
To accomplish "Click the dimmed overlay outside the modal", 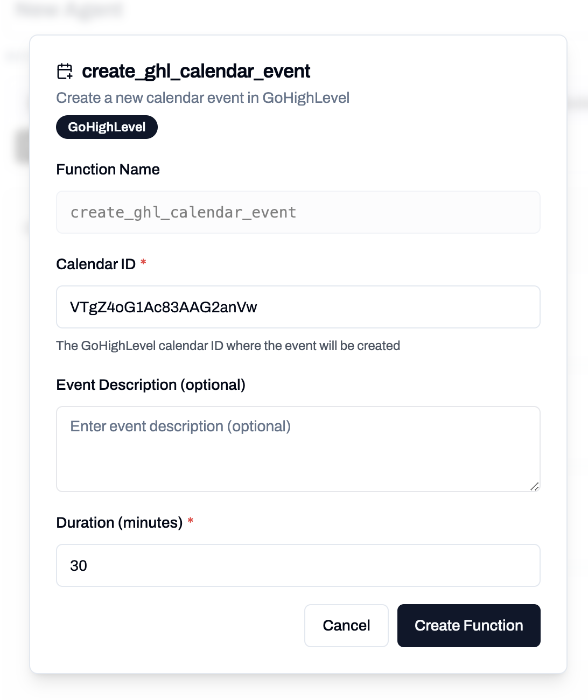I will pyautogui.click(x=16, y=350).
